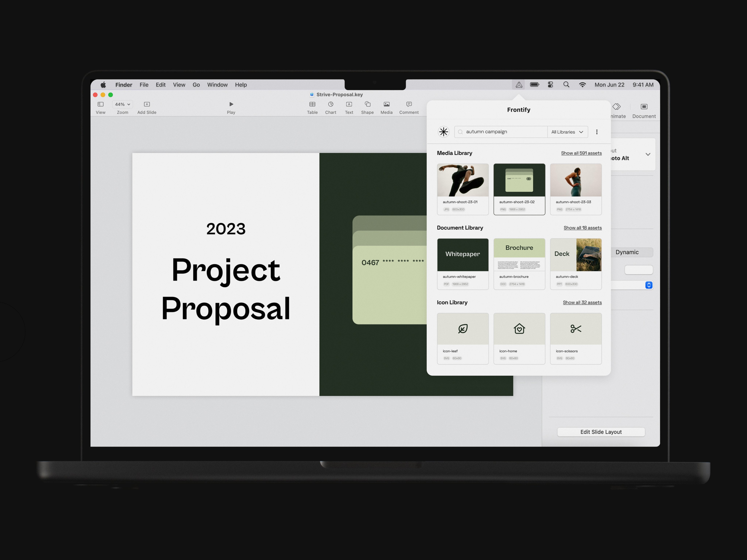Screen dimensions: 747x560
Task: Select the icon-home asset
Action: point(519,339)
